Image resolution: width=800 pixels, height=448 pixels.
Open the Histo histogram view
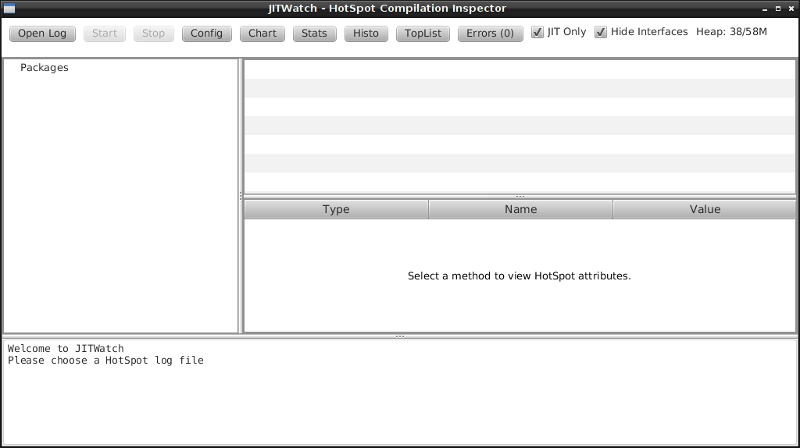(x=366, y=34)
